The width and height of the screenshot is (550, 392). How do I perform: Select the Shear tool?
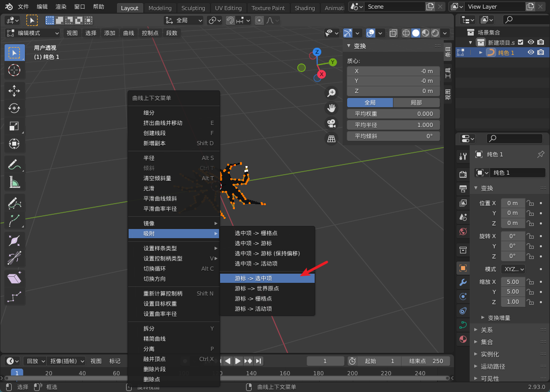pyautogui.click(x=14, y=278)
